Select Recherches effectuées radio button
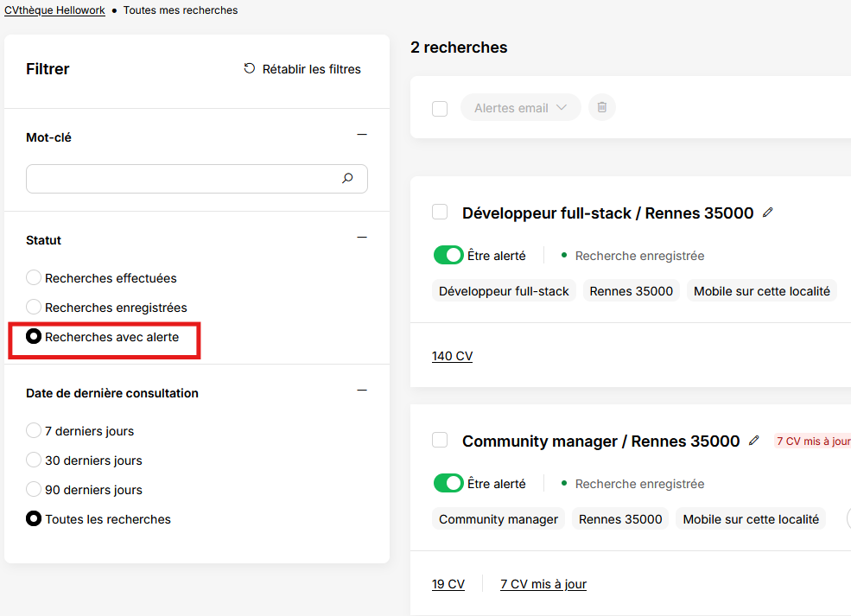 (x=34, y=277)
